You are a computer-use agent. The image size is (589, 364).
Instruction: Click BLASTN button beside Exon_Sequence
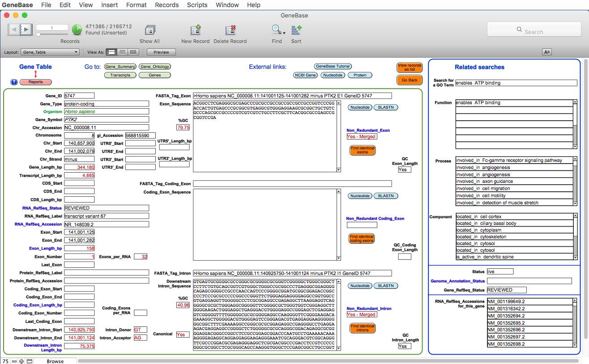tap(386, 107)
